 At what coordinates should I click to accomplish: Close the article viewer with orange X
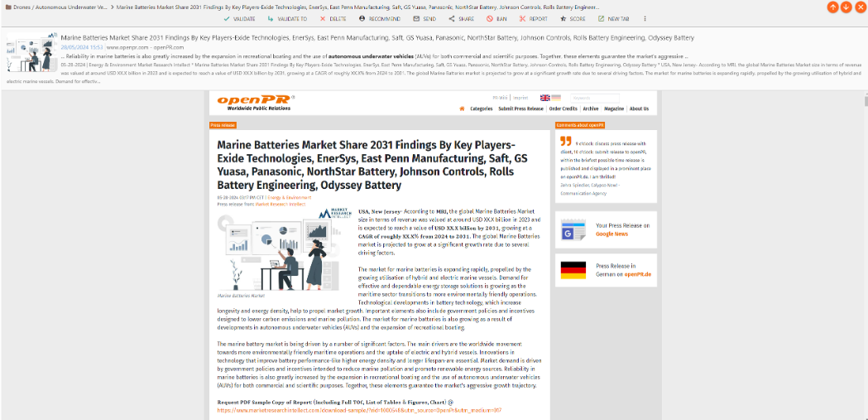point(860,7)
